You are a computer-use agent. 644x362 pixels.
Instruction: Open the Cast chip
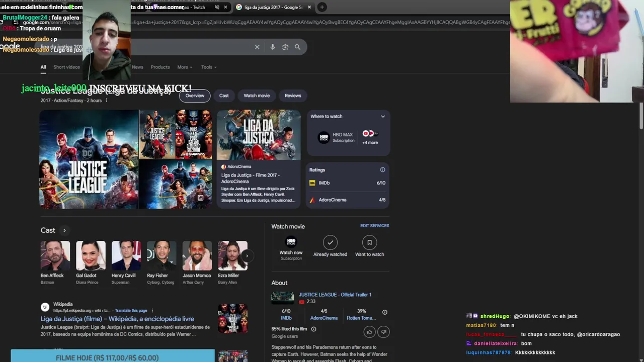click(x=224, y=96)
